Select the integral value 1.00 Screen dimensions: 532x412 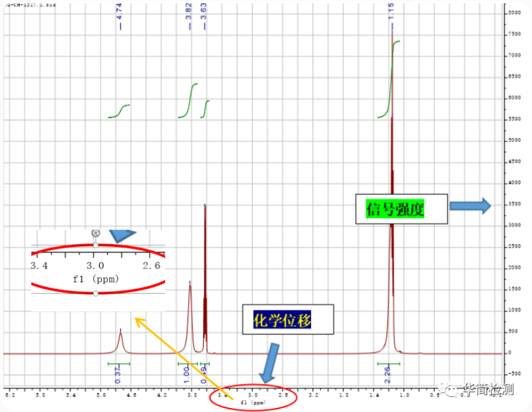click(187, 373)
